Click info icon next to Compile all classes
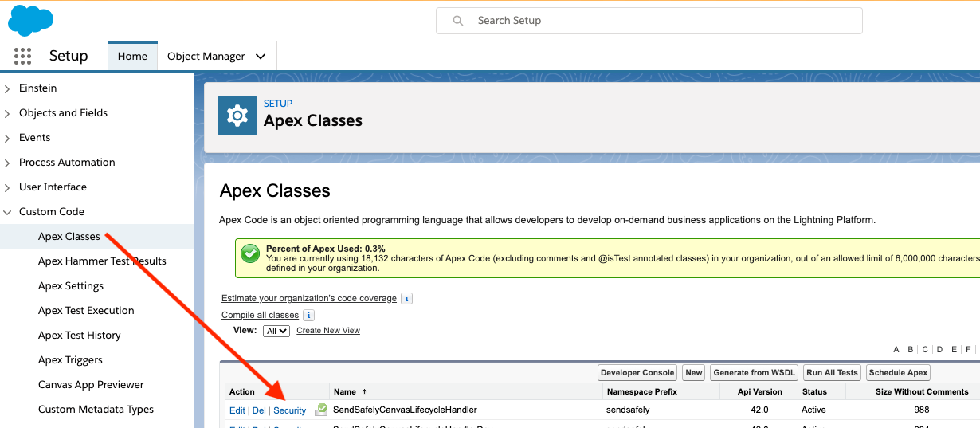Image resolution: width=980 pixels, height=428 pixels. coord(308,316)
